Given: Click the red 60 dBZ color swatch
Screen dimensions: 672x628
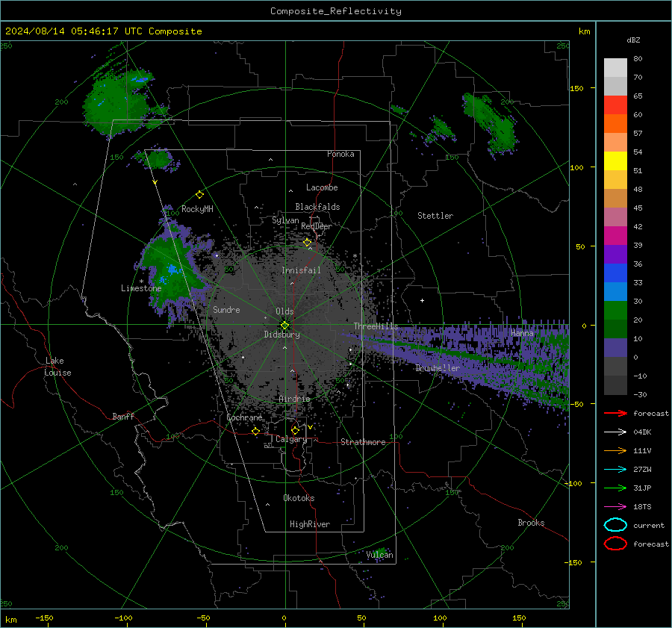Looking at the screenshot, I should (615, 105).
